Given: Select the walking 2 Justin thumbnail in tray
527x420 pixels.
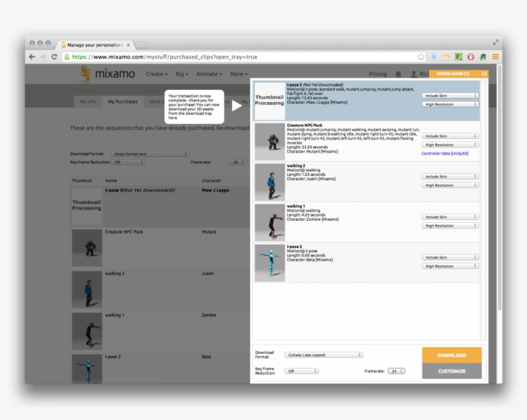Looking at the screenshot, I should (269, 182).
